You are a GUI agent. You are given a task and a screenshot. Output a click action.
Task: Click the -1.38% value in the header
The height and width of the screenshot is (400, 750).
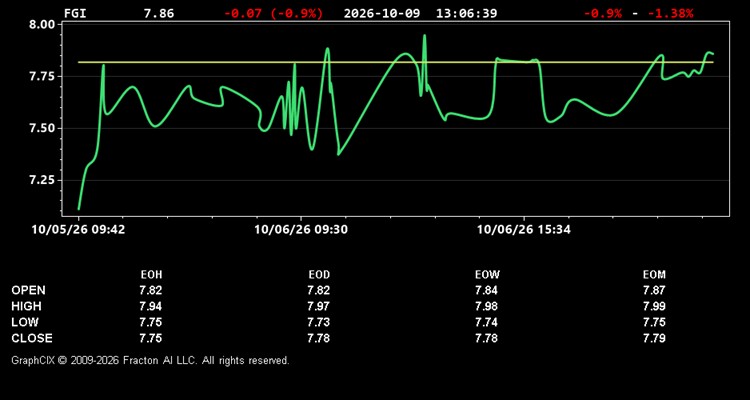click(x=670, y=13)
